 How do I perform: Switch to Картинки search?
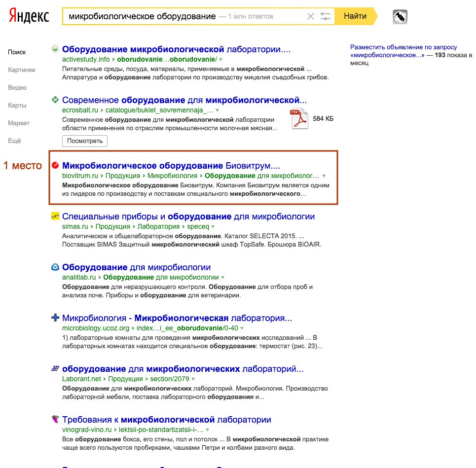tap(22, 70)
